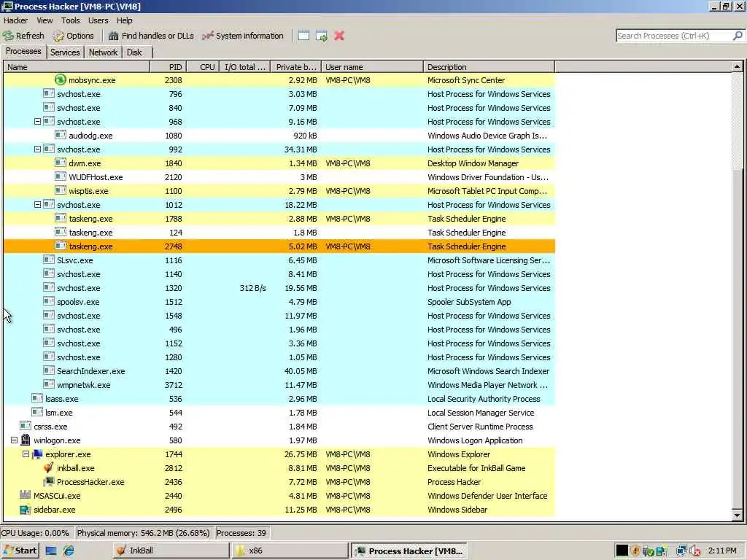
Task: Switch to x86 folder taskbar button
Action: (x=290, y=551)
